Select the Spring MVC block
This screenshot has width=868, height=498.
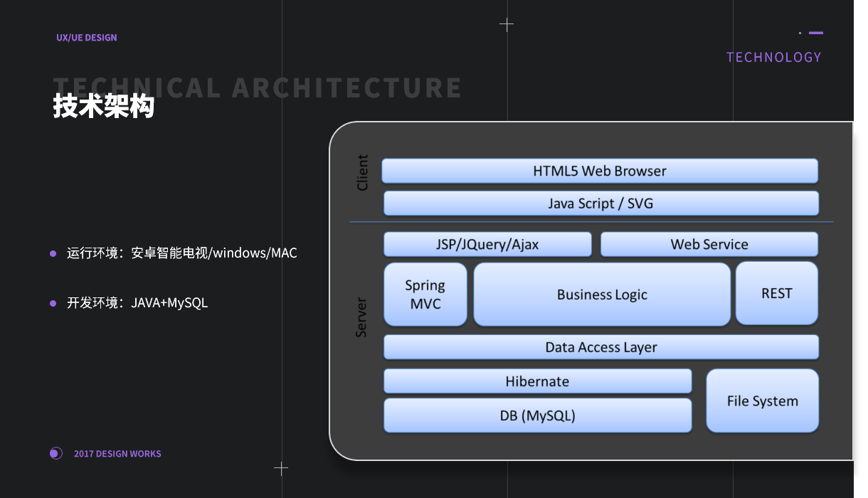pos(425,295)
